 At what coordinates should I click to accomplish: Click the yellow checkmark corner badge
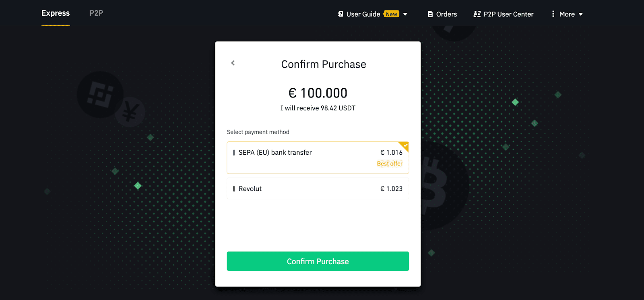coord(405,145)
